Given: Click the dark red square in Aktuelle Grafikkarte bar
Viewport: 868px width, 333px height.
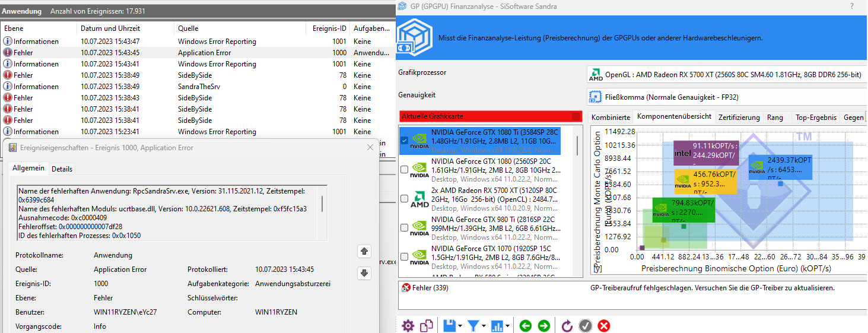Looking at the screenshot, I should 576,116.
